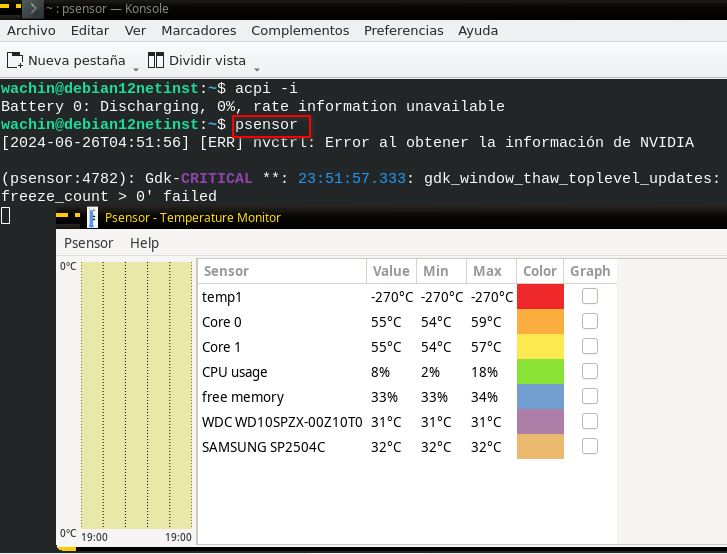Click the red color swatch for temp1
Viewport: 727px width, 554px height.
pyautogui.click(x=540, y=296)
